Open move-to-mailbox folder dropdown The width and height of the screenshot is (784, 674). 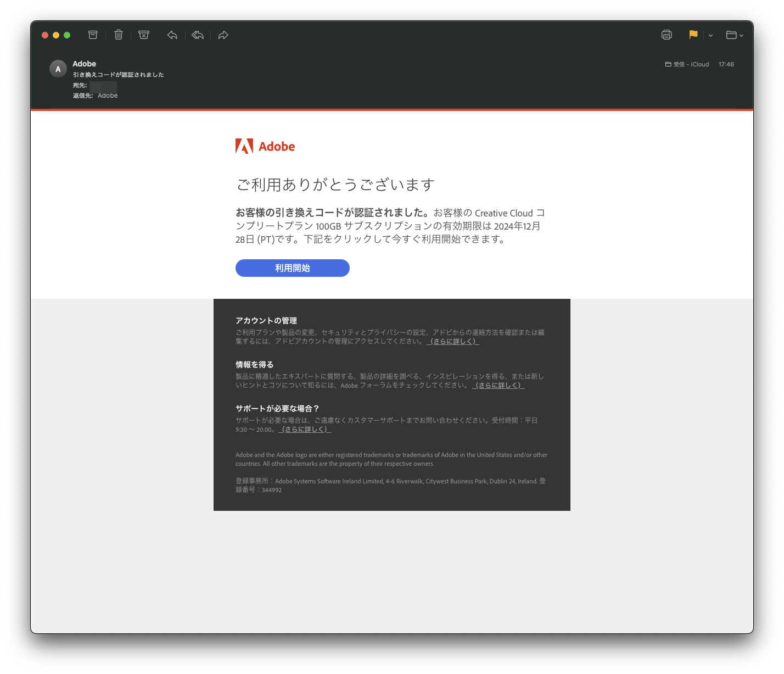735,35
